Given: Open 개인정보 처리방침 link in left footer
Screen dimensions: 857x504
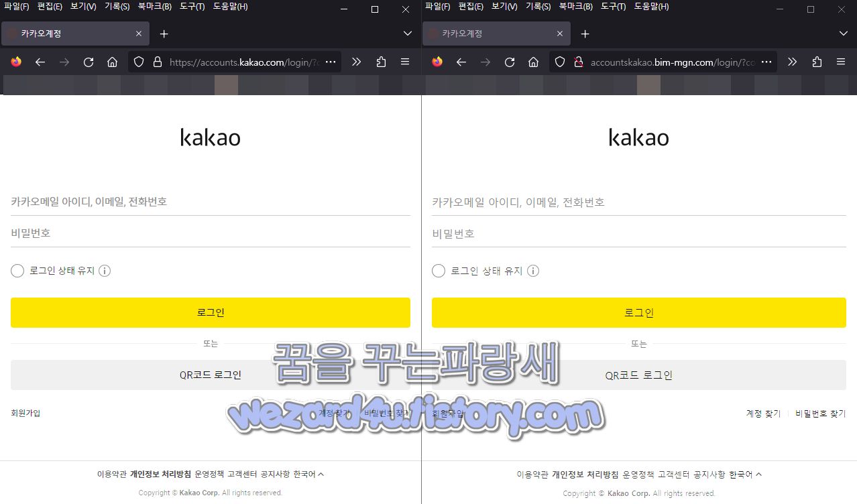Looking at the screenshot, I should click(161, 474).
